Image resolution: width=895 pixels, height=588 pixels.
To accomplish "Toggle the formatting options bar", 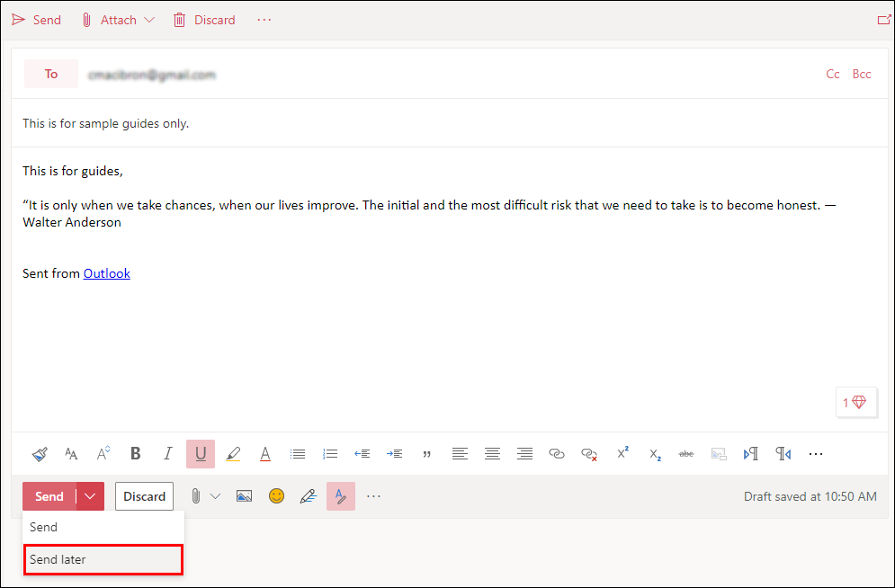I will click(341, 496).
